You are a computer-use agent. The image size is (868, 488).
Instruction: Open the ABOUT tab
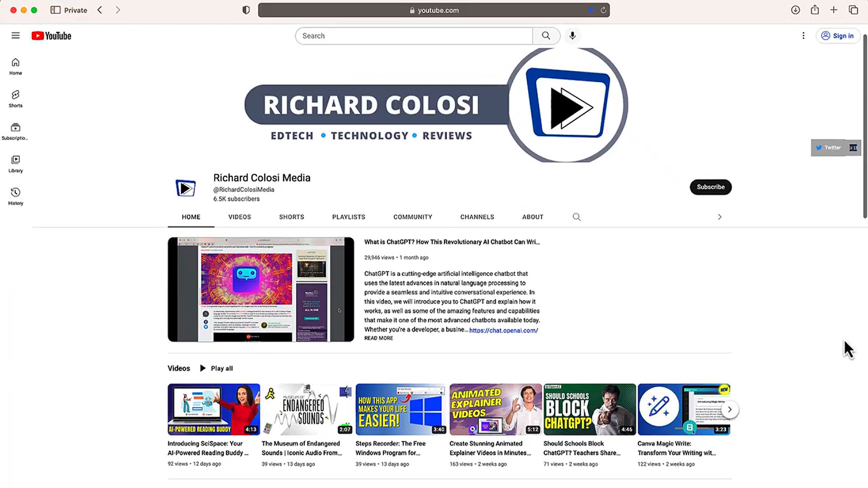pyautogui.click(x=533, y=217)
